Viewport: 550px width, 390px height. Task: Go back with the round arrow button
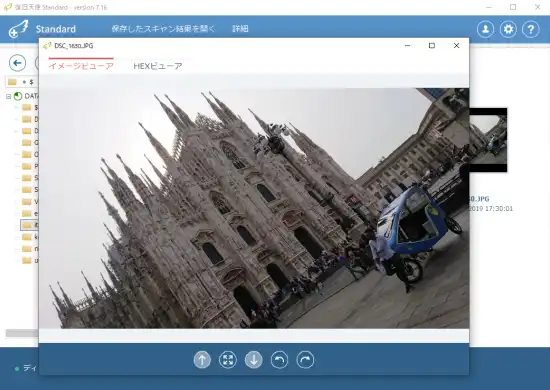[18, 63]
